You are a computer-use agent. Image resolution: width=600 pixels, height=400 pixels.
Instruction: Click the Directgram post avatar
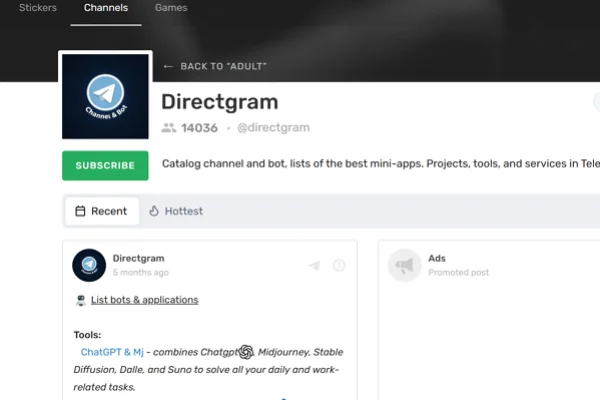pyautogui.click(x=89, y=265)
